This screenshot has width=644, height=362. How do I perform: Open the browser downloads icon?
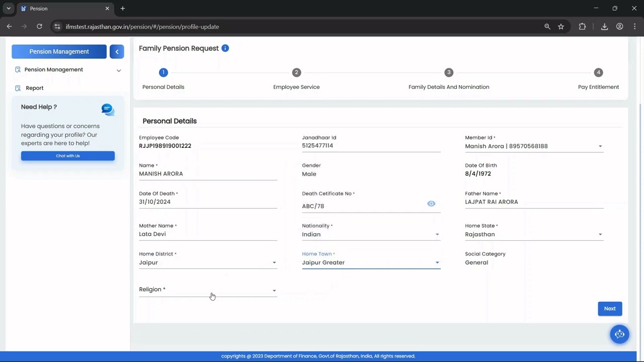[x=604, y=27]
